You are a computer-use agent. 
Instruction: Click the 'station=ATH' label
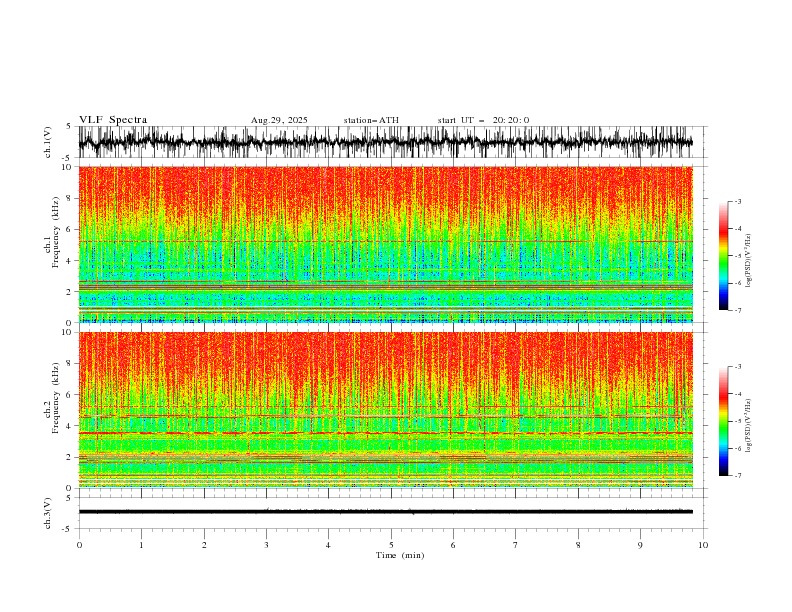pyautogui.click(x=371, y=120)
